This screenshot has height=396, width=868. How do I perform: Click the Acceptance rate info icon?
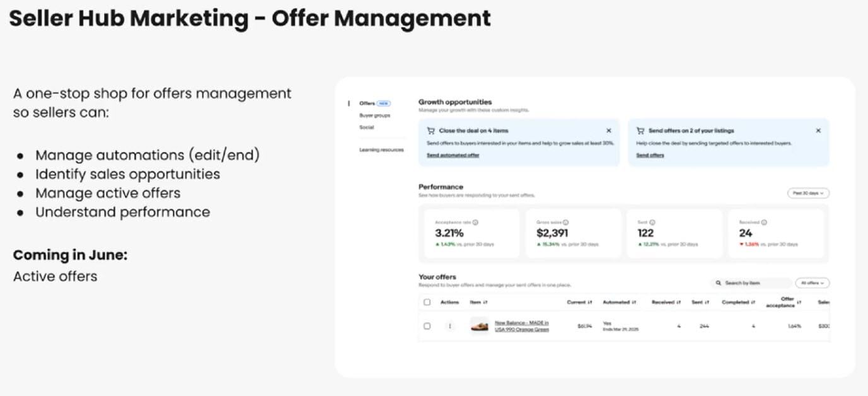tap(475, 223)
